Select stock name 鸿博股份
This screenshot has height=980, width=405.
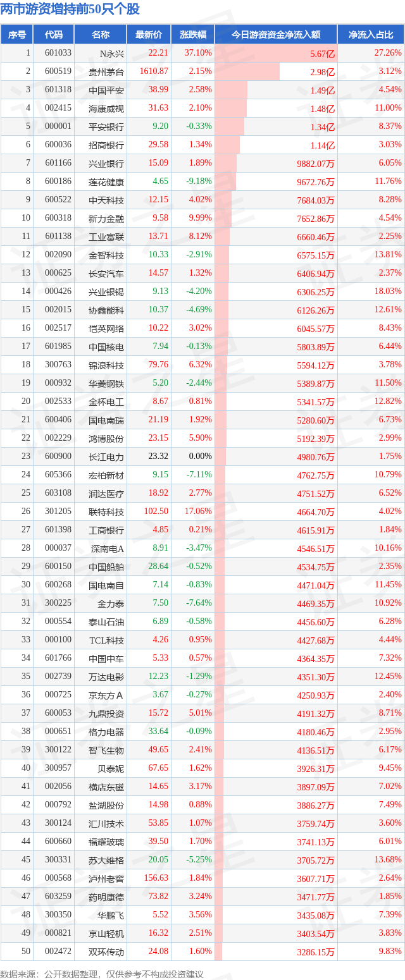106,439
